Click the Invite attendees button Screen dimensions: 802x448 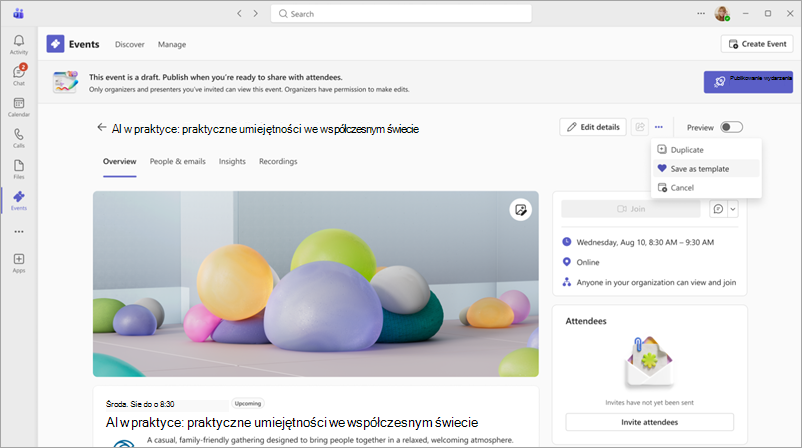point(650,422)
